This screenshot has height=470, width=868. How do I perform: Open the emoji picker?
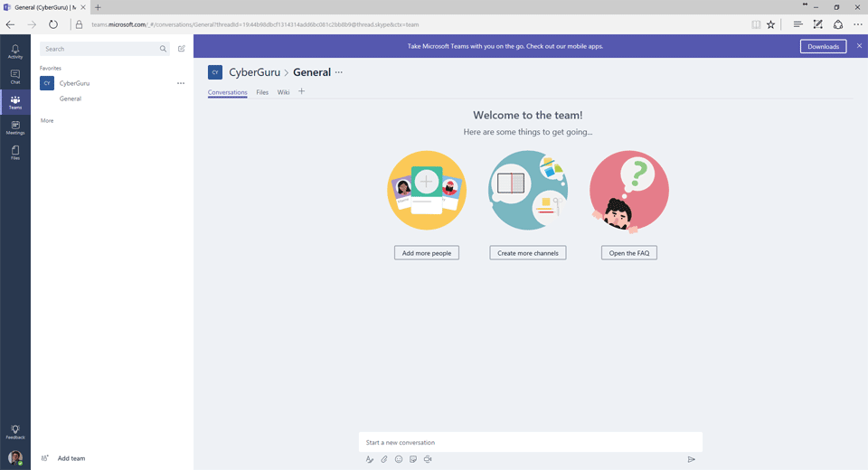[399, 459]
